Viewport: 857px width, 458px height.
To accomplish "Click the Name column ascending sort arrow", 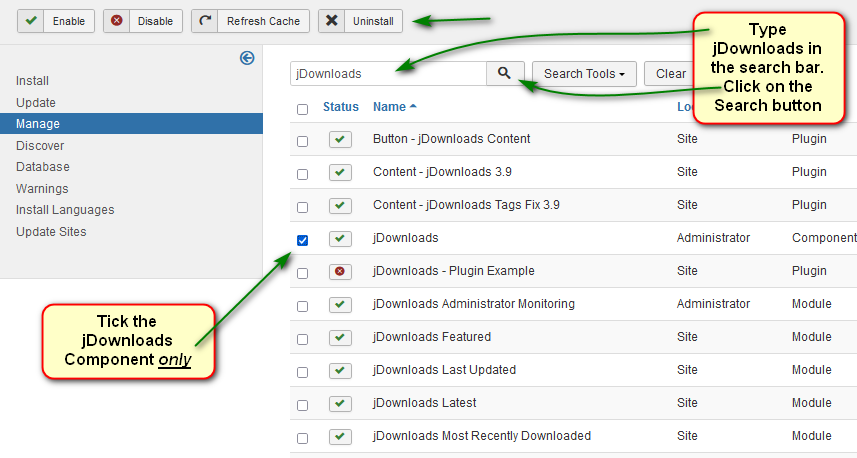I will tap(413, 106).
